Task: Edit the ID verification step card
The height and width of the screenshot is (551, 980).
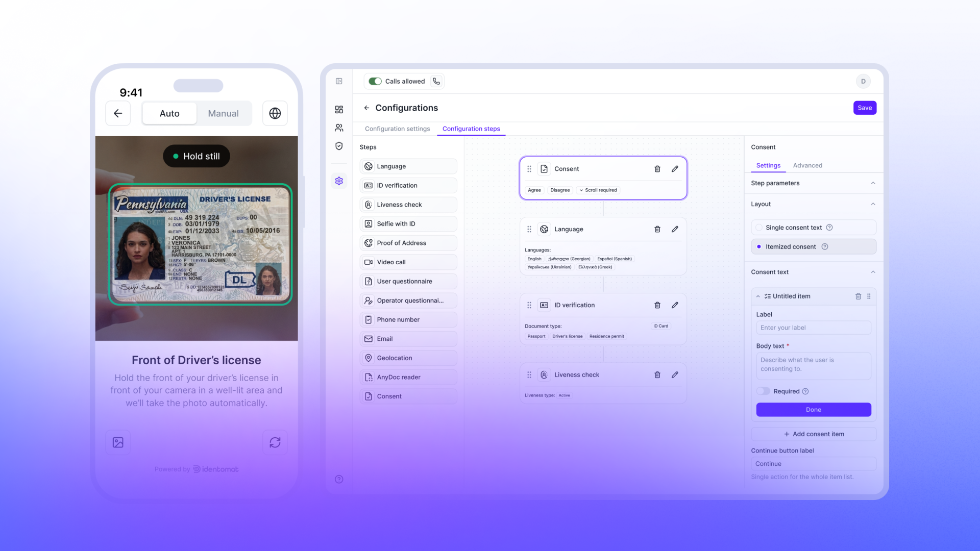Action: 675,305
